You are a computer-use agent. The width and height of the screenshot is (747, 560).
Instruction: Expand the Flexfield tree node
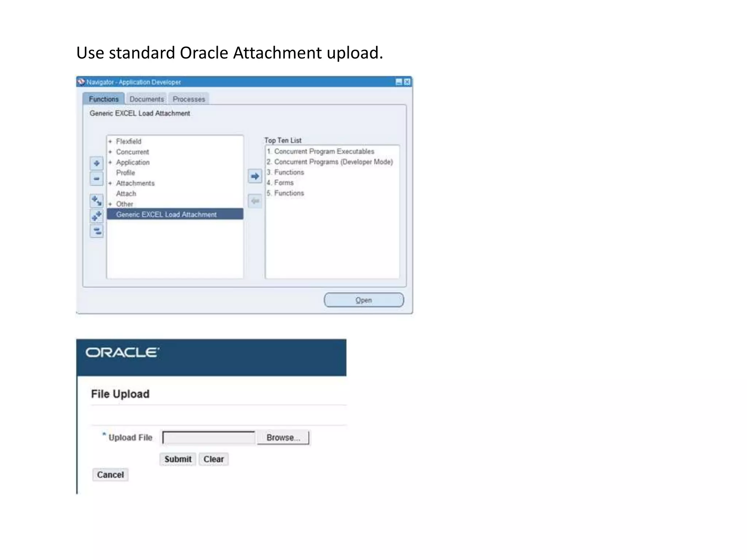pyautogui.click(x=110, y=141)
